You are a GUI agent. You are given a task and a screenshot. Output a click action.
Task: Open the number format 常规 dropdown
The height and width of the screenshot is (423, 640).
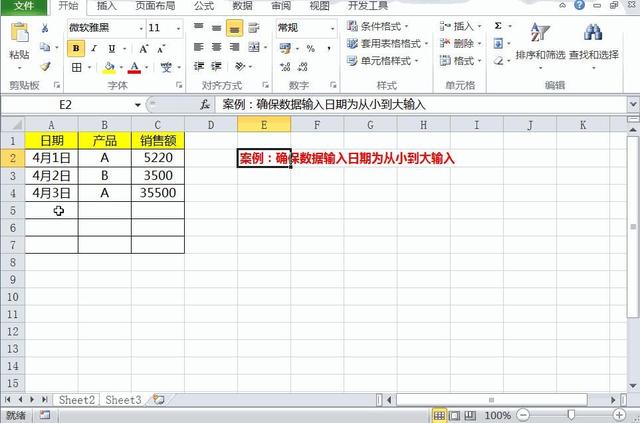coord(332,28)
